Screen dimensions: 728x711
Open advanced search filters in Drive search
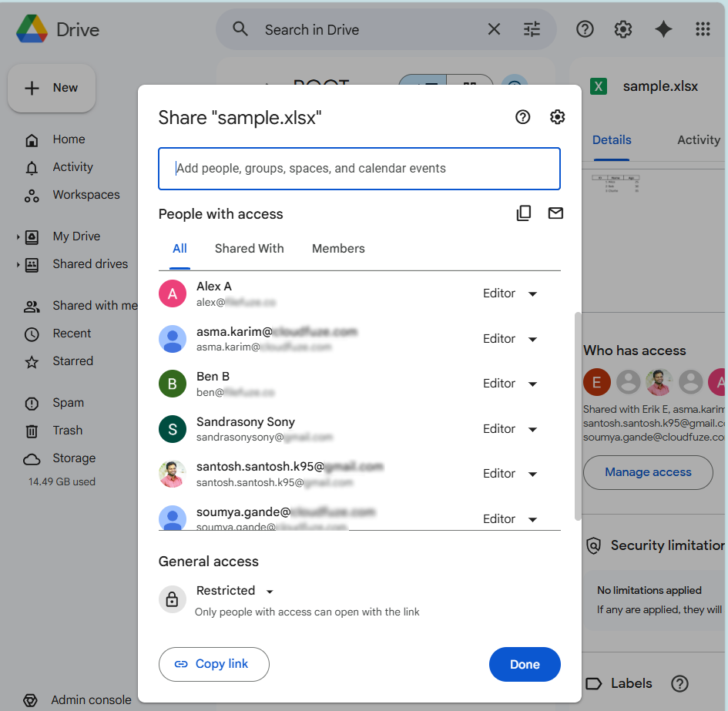(531, 29)
